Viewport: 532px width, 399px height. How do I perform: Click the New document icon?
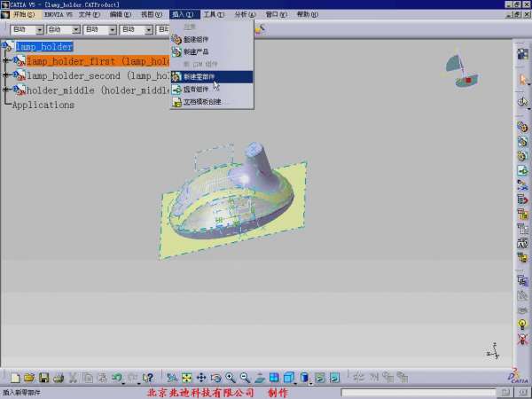point(15,378)
